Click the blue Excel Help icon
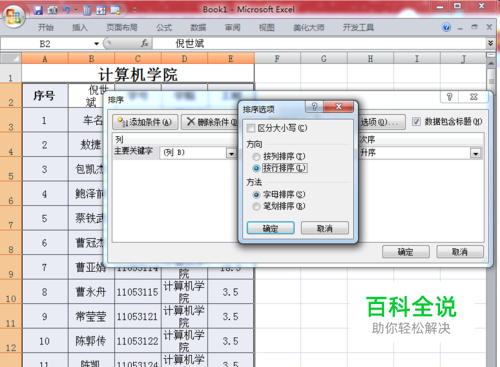The width and height of the screenshot is (500, 367). (446, 27)
